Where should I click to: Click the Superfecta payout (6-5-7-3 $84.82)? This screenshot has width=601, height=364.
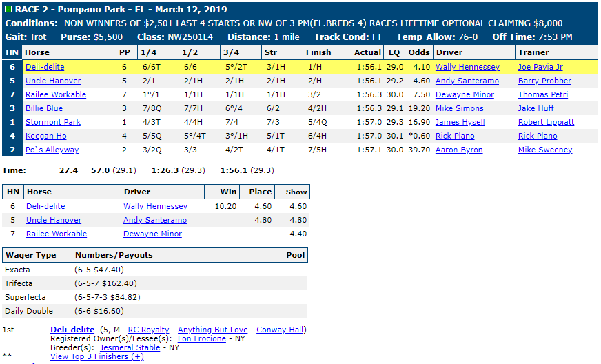click(108, 297)
